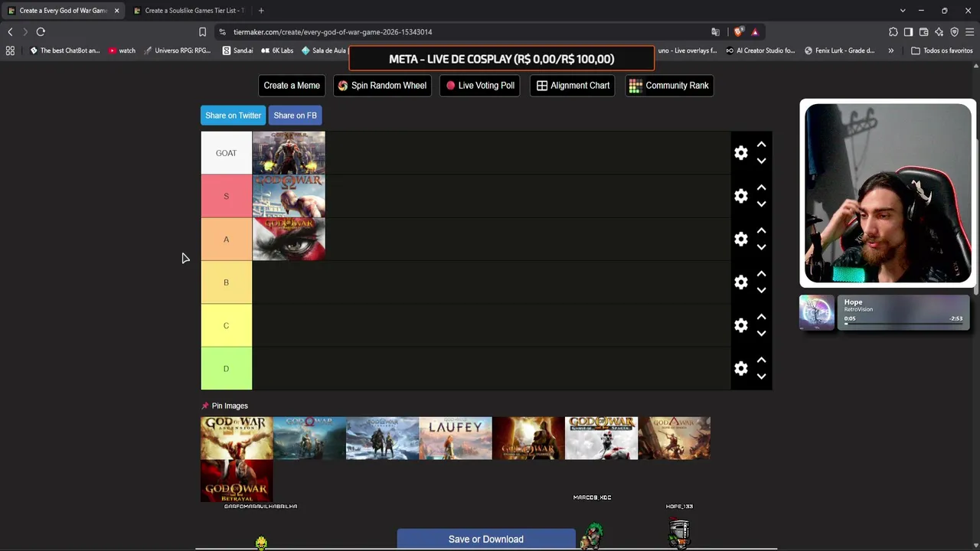
Task: Open the extensions puzzle icon
Action: click(x=893, y=32)
